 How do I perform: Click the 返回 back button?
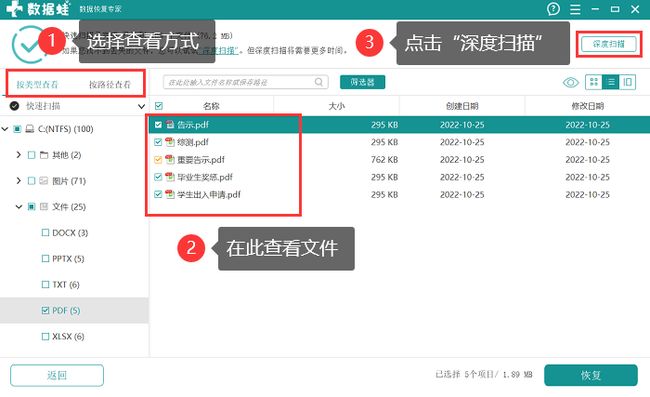[57, 375]
